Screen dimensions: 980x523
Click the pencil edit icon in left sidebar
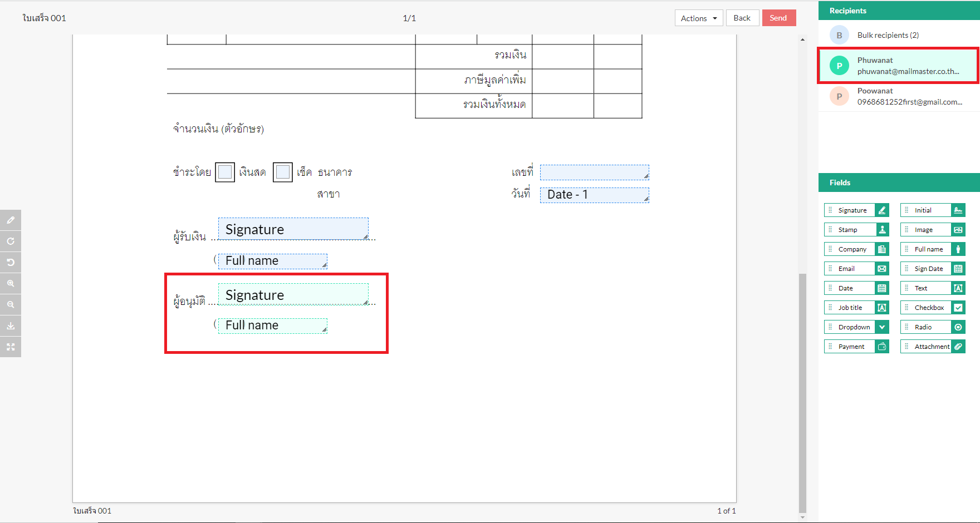pos(11,220)
